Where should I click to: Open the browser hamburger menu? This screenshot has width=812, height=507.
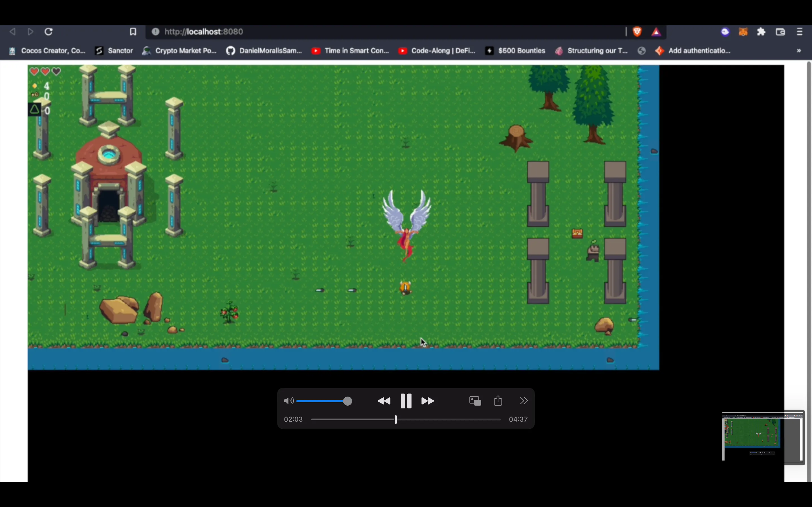pyautogui.click(x=800, y=32)
